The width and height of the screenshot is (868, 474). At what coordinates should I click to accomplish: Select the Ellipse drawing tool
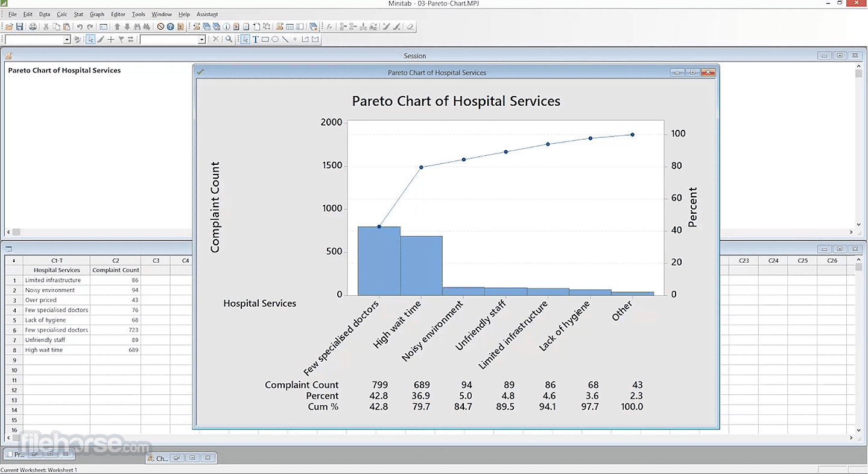click(275, 39)
